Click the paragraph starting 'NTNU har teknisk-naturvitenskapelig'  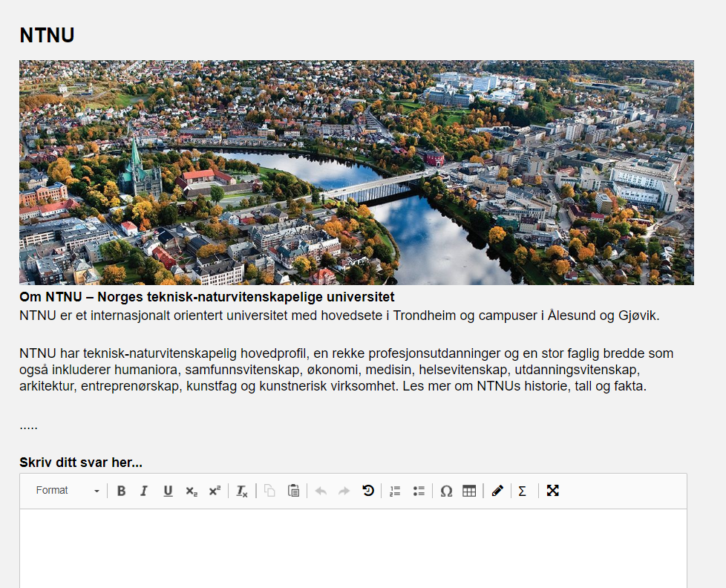click(x=347, y=370)
